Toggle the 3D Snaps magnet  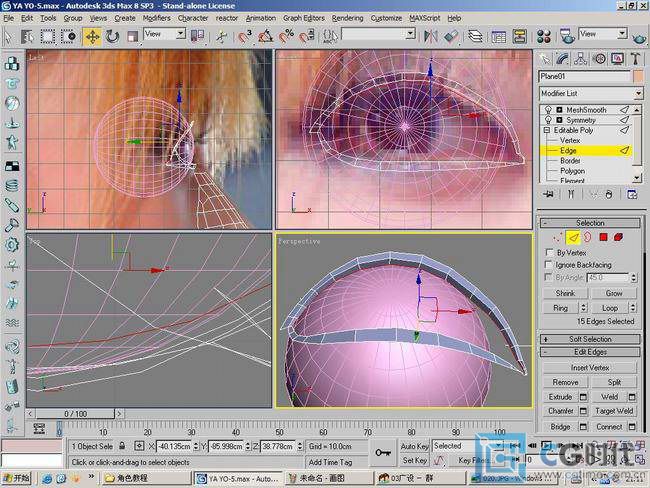tap(245, 37)
